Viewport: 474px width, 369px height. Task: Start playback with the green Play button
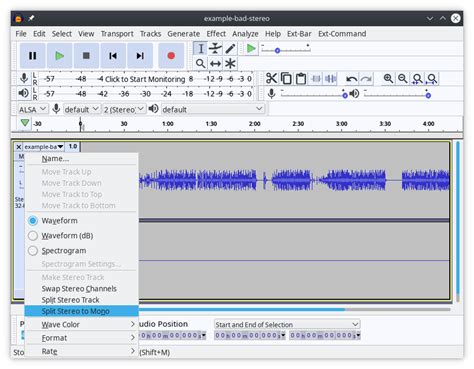(59, 56)
